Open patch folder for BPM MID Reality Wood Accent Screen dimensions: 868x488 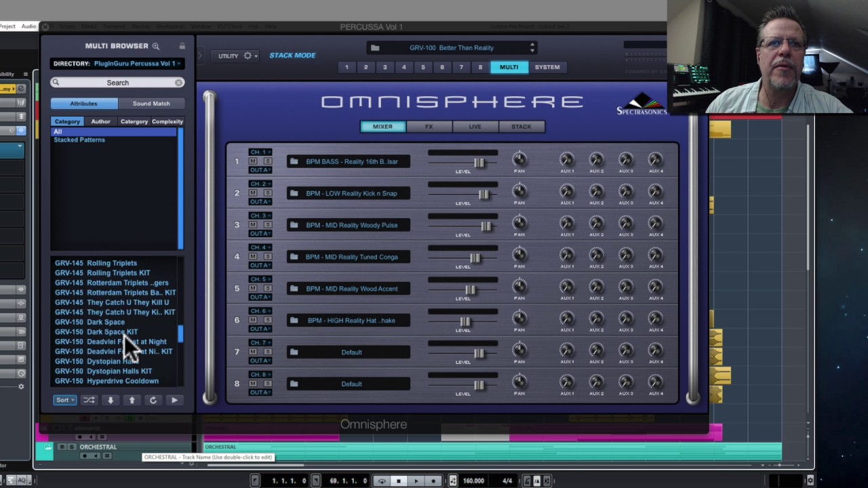pos(294,289)
